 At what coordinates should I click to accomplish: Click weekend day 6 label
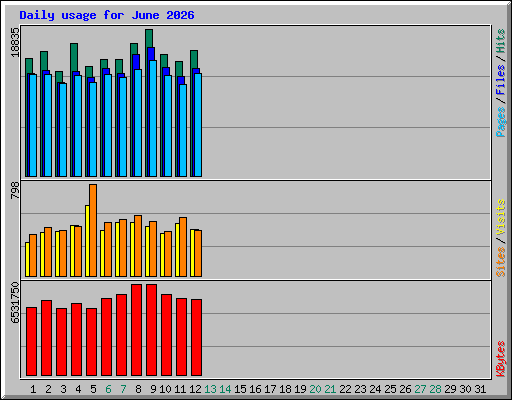click(108, 389)
